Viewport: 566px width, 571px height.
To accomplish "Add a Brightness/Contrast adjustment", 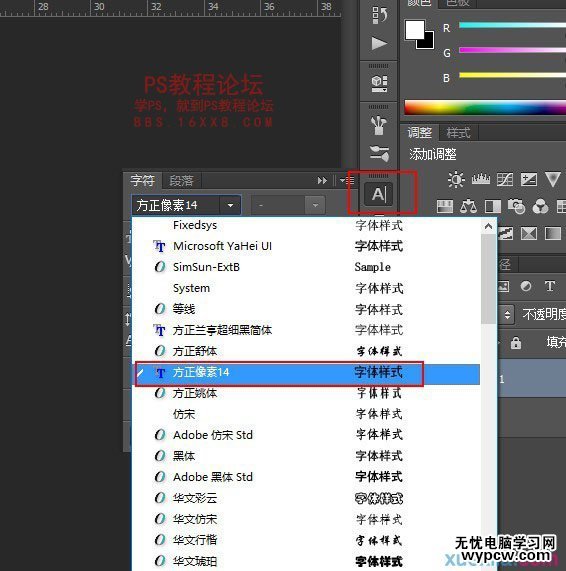I will coord(456,180).
